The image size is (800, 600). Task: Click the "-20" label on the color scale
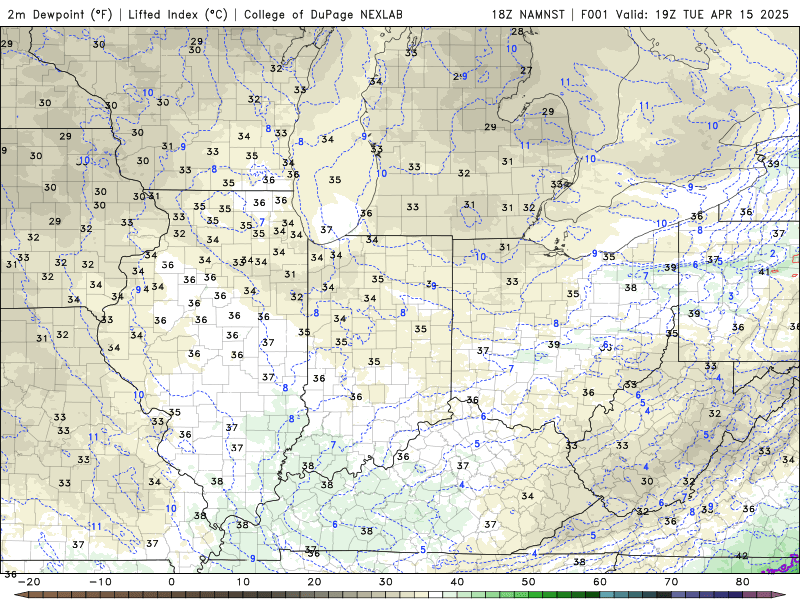tap(29, 582)
